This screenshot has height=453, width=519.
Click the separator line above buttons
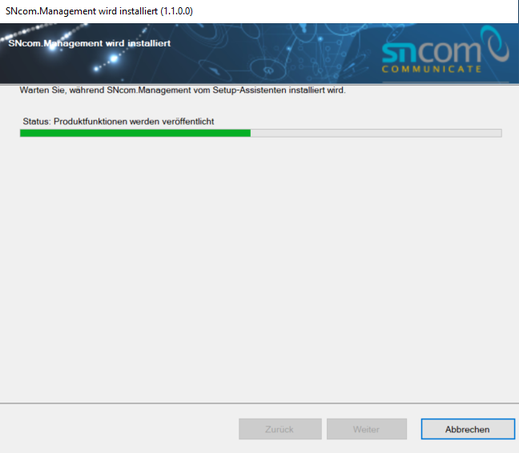click(x=259, y=403)
